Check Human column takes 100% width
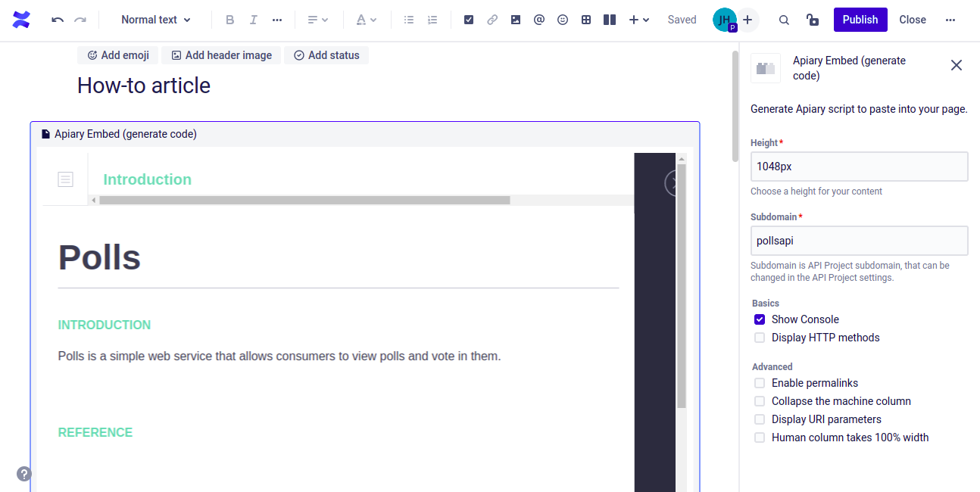This screenshot has height=492, width=980. (x=760, y=438)
